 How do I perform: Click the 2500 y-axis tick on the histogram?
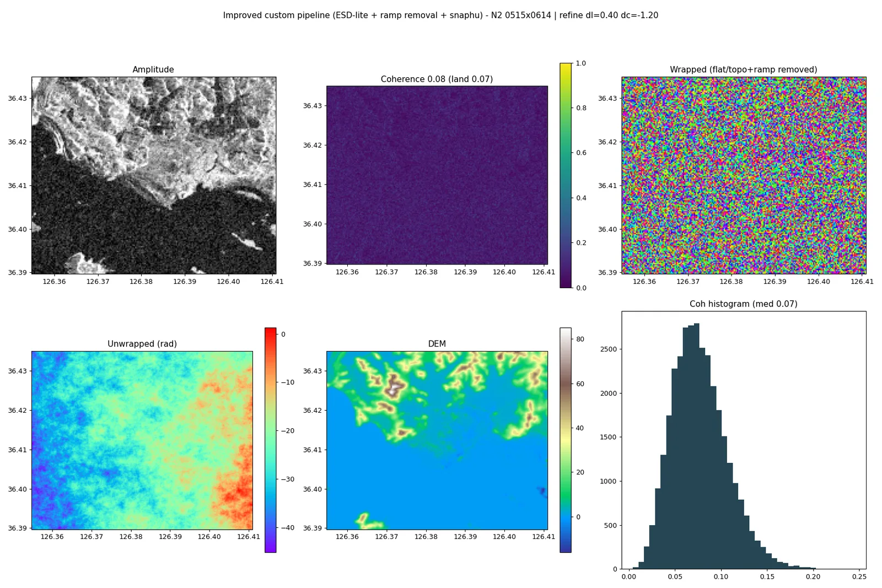click(608, 349)
